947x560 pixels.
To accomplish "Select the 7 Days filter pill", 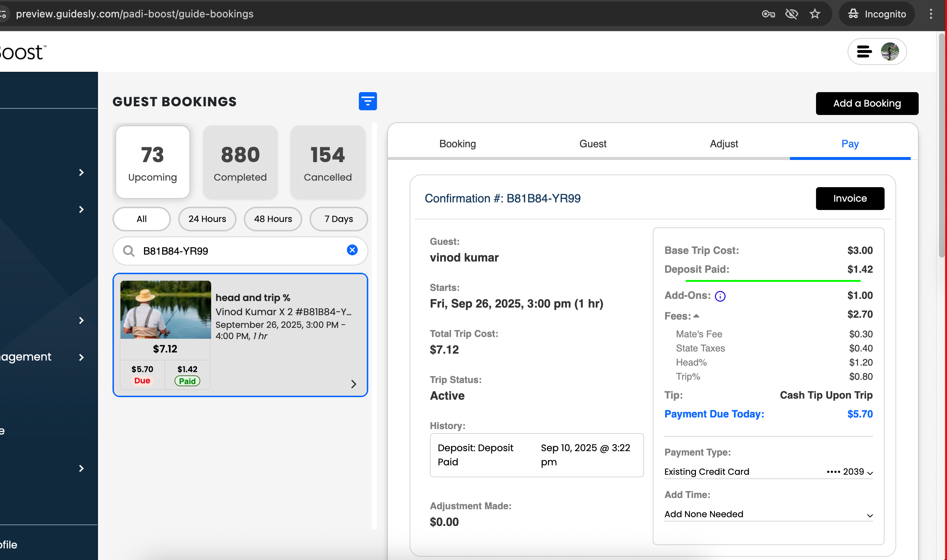I will coord(338,219).
